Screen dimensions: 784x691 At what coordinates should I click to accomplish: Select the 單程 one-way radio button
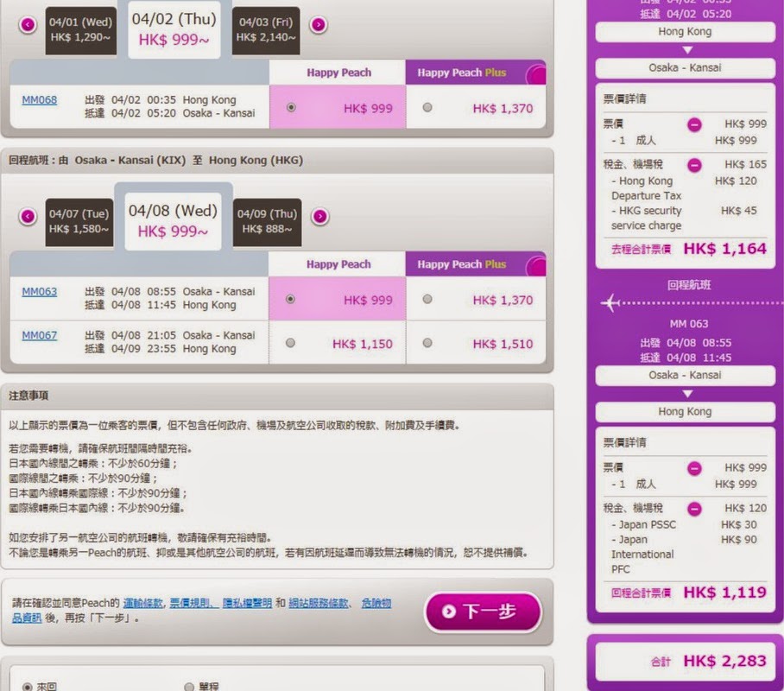pyautogui.click(x=189, y=687)
